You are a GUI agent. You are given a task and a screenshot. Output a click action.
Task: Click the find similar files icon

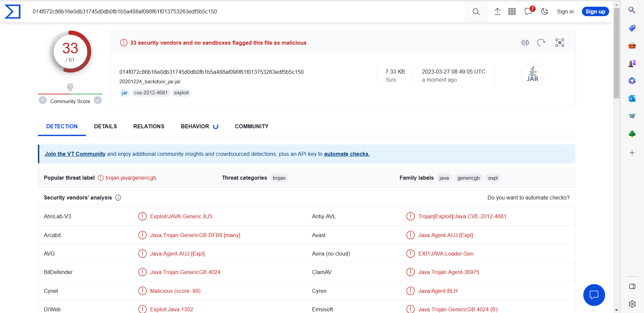pyautogui.click(x=525, y=43)
